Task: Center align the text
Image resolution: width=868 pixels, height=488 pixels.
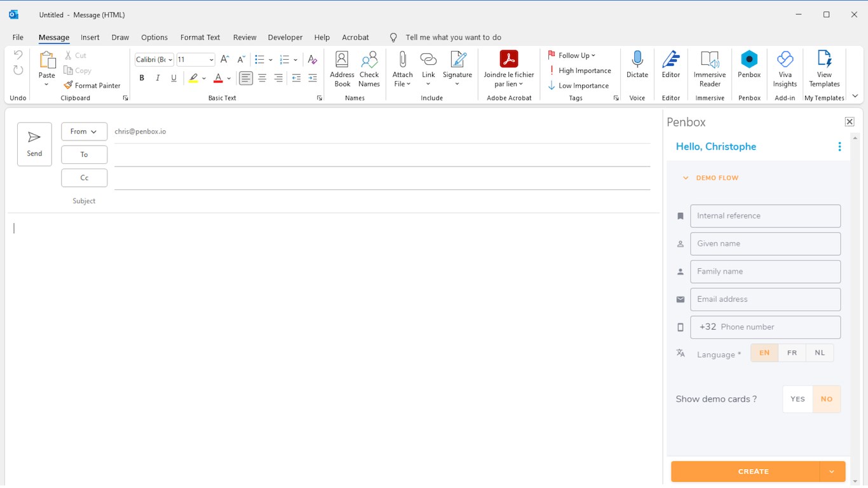Action: (x=262, y=78)
